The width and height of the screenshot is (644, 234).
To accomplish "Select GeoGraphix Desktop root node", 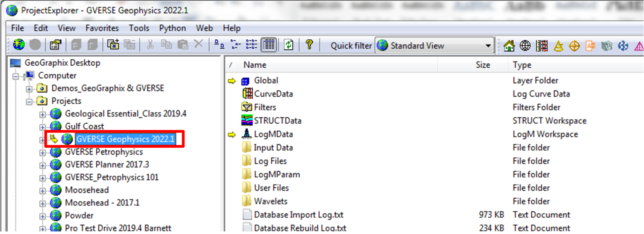I will point(62,63).
